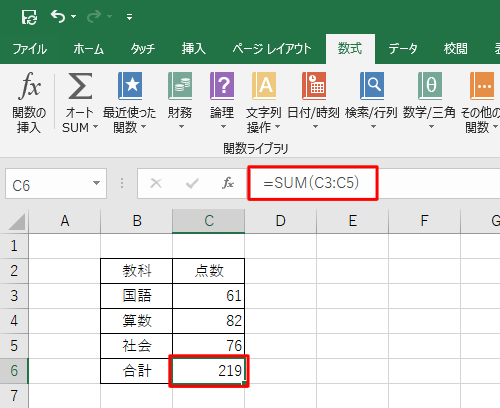500x408 pixels.
Task: Select row 2 header
Action: 14,271
